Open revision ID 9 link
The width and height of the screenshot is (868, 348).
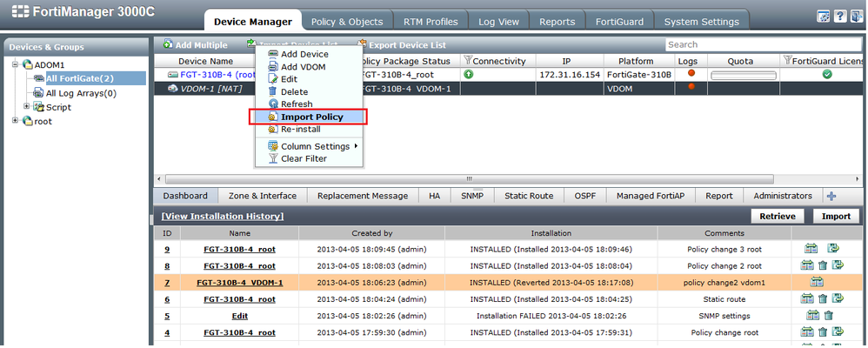167,250
